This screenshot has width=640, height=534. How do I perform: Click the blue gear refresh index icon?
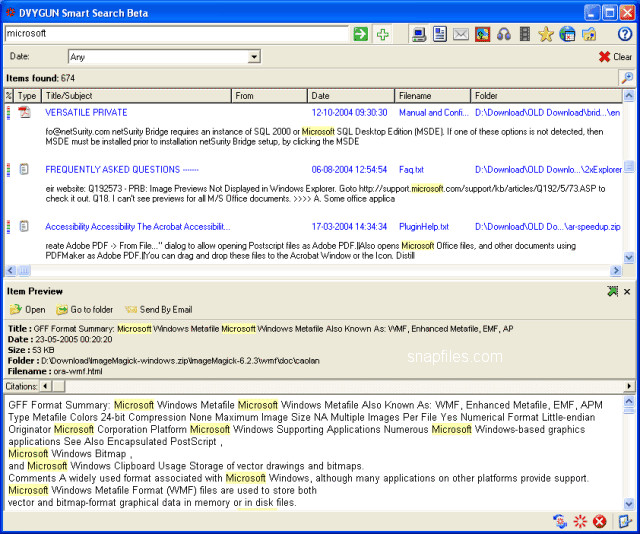click(x=560, y=521)
